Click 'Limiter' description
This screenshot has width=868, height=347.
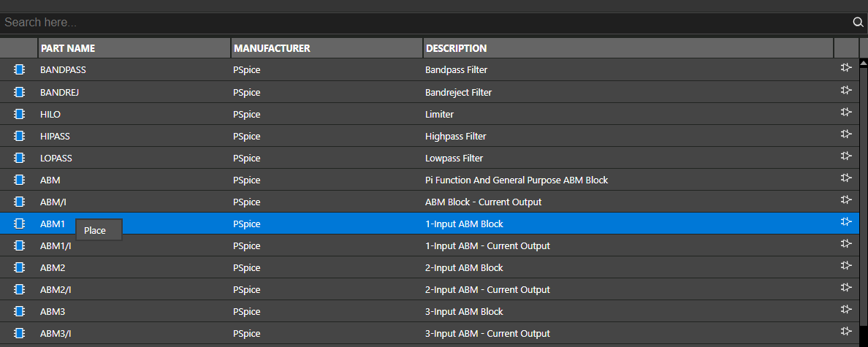tap(440, 114)
